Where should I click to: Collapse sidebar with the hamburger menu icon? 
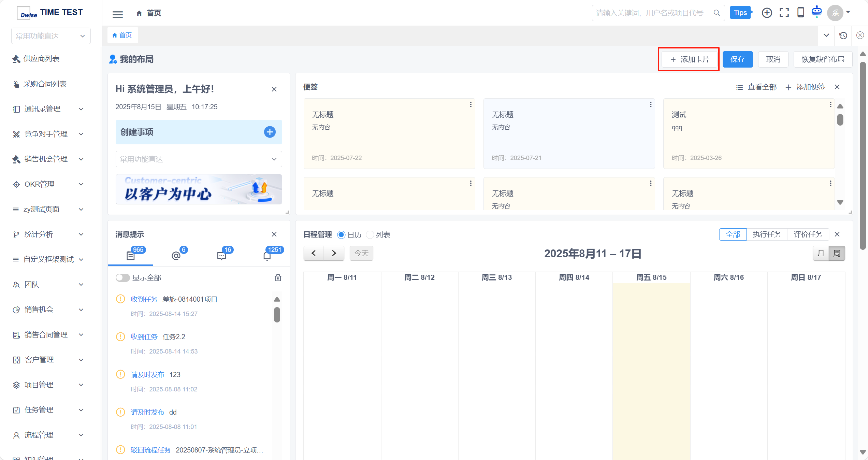click(x=118, y=14)
